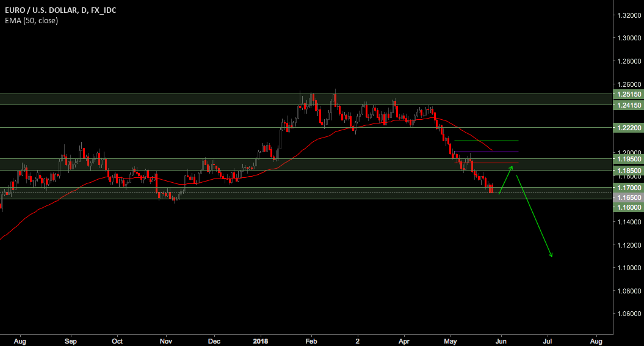Click the May label on time axis
644x346 pixels.
click(x=450, y=342)
